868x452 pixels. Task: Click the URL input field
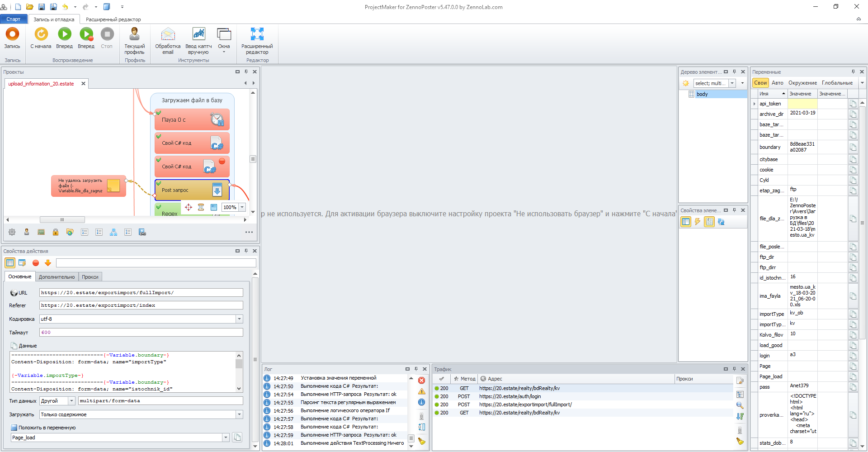(141, 293)
